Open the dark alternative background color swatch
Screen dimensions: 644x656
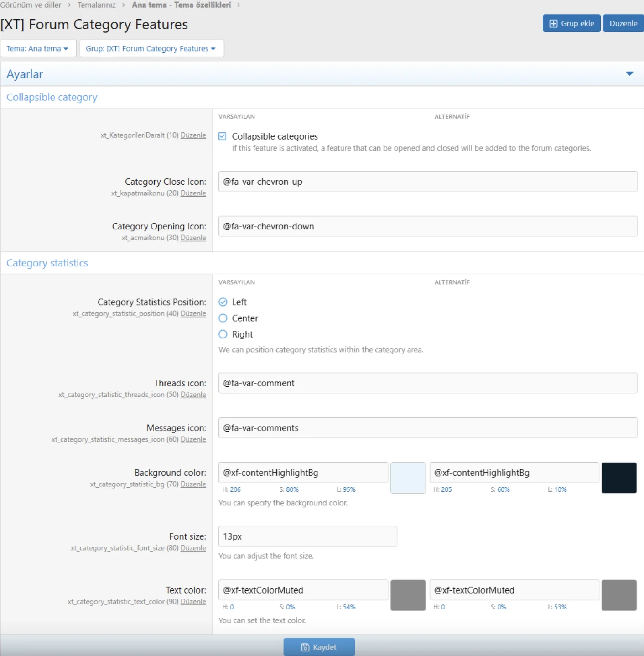(x=619, y=478)
